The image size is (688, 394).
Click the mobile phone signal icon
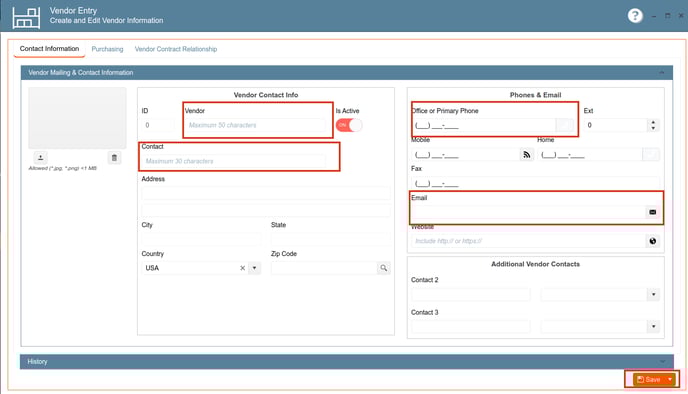pyautogui.click(x=527, y=154)
